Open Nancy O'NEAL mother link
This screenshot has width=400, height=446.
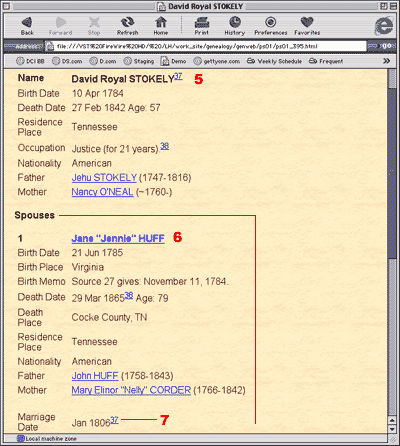point(102,192)
